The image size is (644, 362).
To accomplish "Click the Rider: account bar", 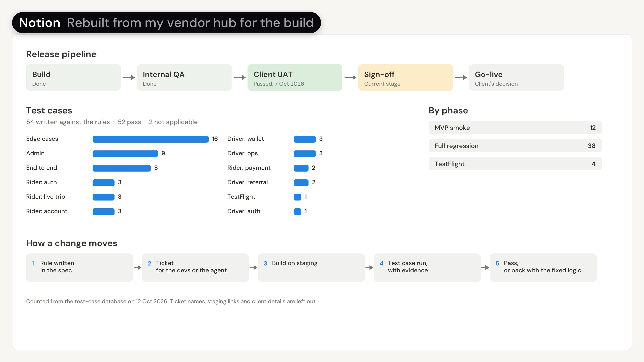I will point(103,212).
